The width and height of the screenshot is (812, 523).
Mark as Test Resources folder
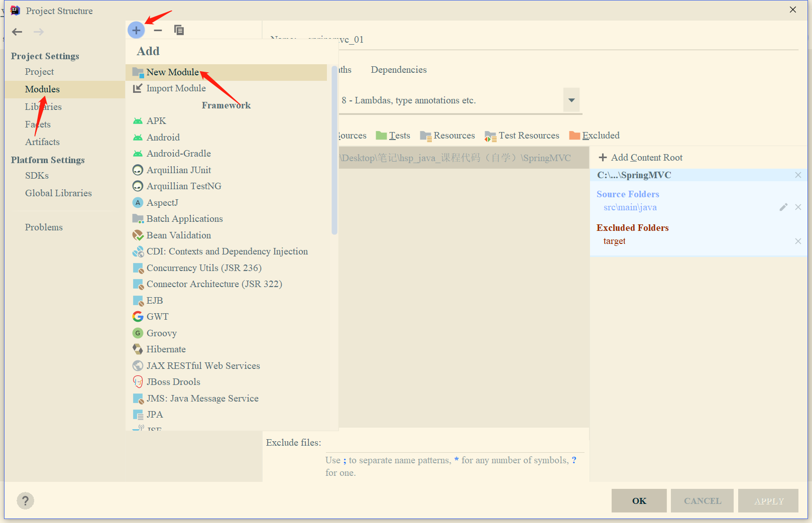pyautogui.click(x=522, y=136)
